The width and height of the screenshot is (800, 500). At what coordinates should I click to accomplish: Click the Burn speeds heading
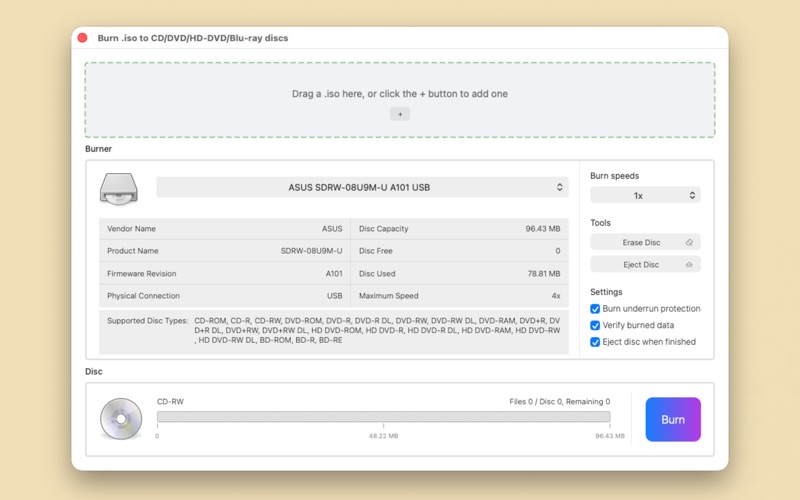coord(614,176)
